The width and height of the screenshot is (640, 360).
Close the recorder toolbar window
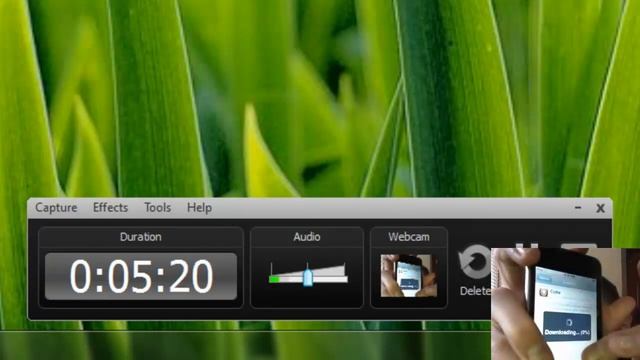(600, 208)
